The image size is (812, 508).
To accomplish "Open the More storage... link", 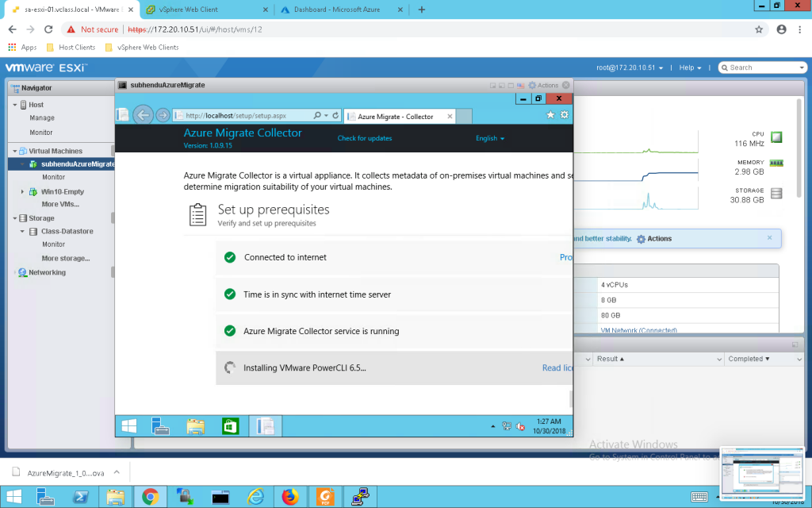I will (x=66, y=258).
